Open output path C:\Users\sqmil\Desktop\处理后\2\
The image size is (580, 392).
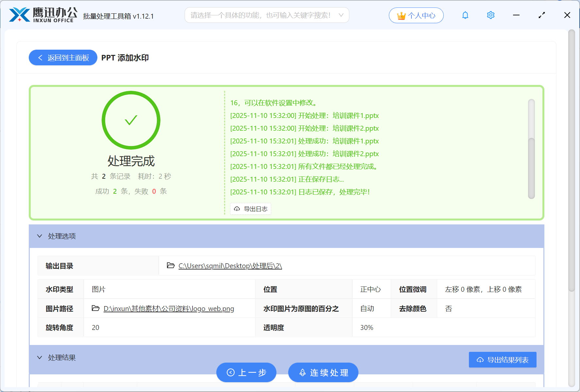click(230, 266)
